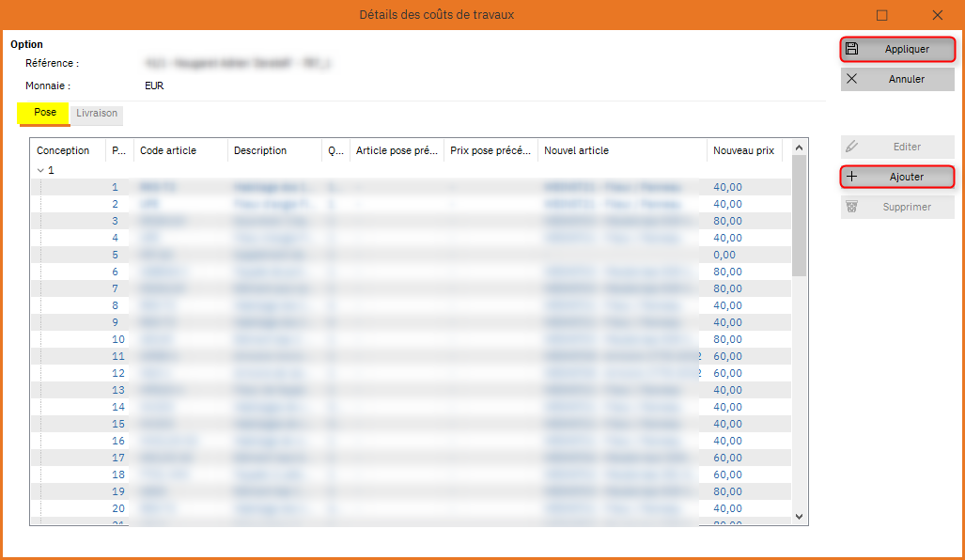Click scrollbar down arrow in table
Image resolution: width=965 pixels, height=560 pixels.
click(799, 517)
